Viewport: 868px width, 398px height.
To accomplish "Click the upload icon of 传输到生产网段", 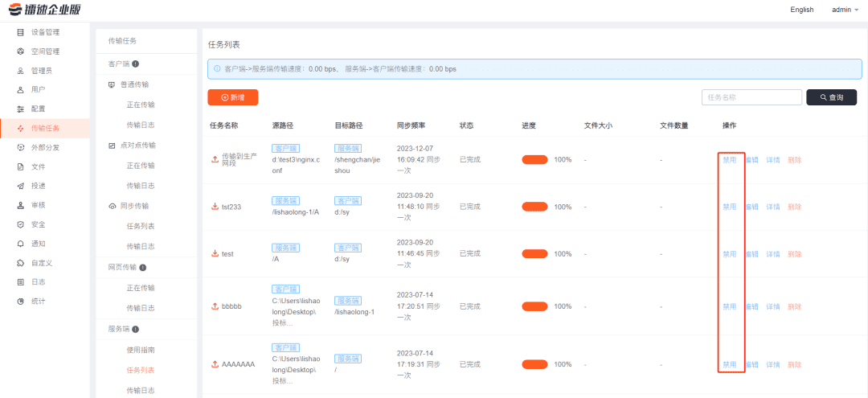I will point(215,159).
